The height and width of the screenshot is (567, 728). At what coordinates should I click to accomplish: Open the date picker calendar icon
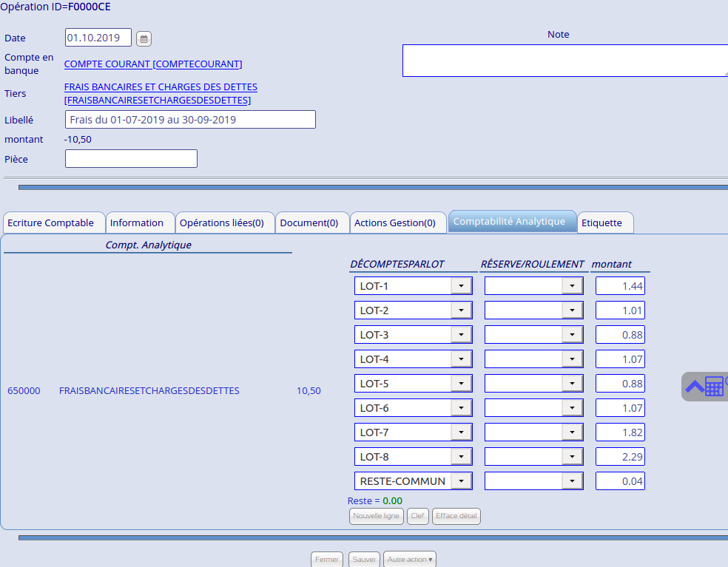(x=144, y=38)
